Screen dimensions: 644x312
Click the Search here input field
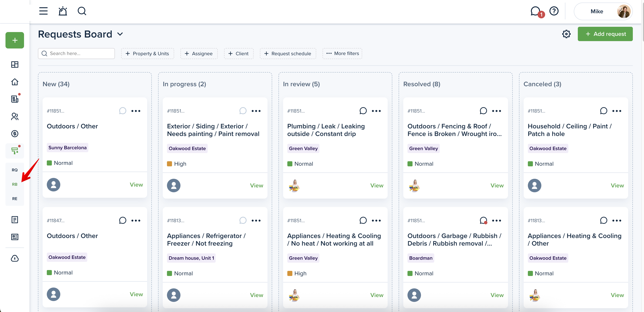76,54
